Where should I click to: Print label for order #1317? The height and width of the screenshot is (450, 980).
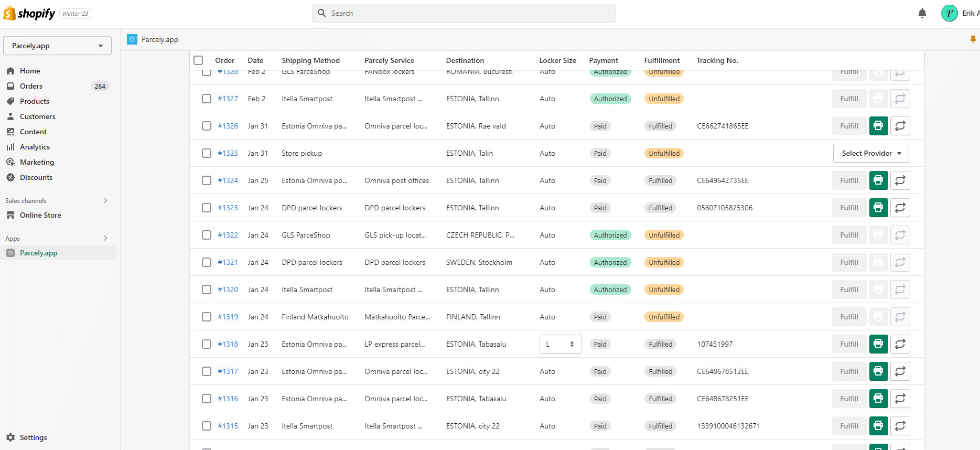[878, 371]
